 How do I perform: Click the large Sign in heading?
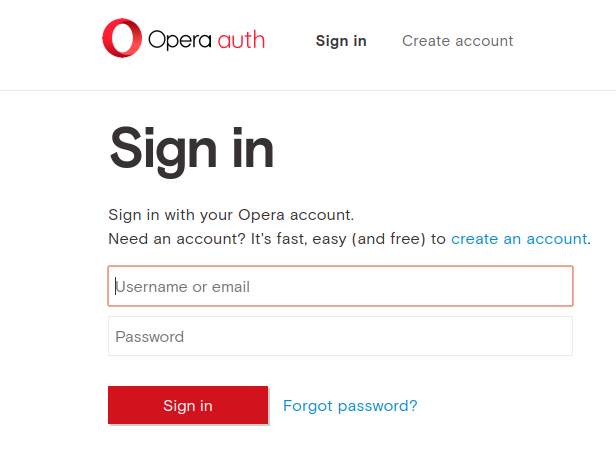tap(191, 149)
